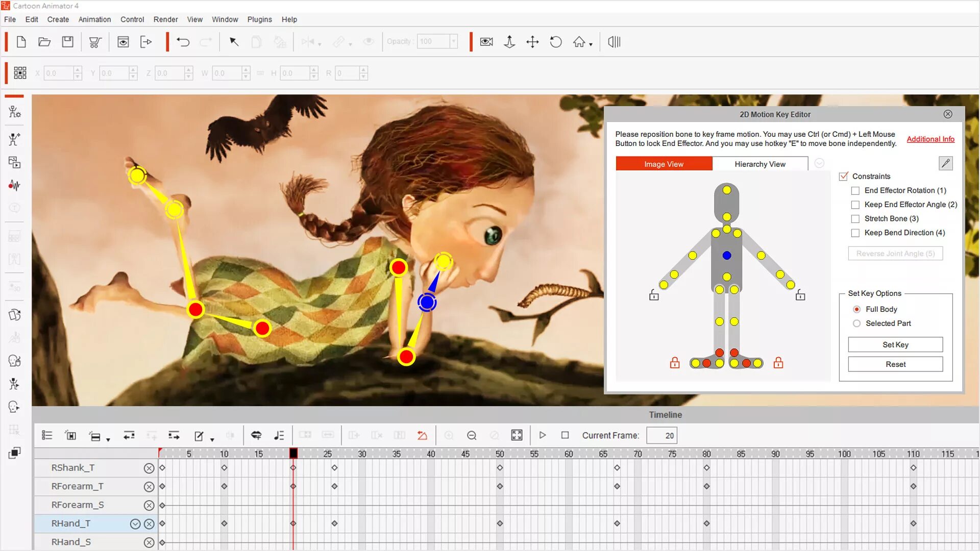Select the Selected Part radio button
This screenshot has height=551, width=980.
856,323
